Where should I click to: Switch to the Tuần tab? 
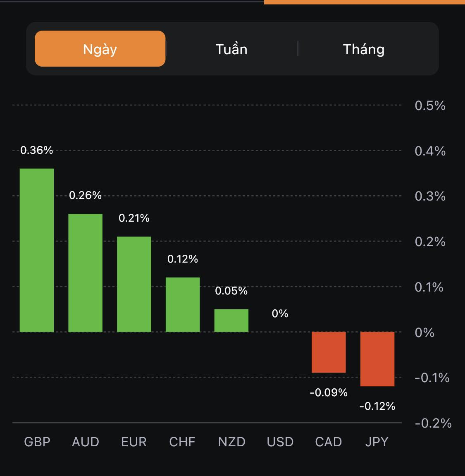(x=231, y=49)
